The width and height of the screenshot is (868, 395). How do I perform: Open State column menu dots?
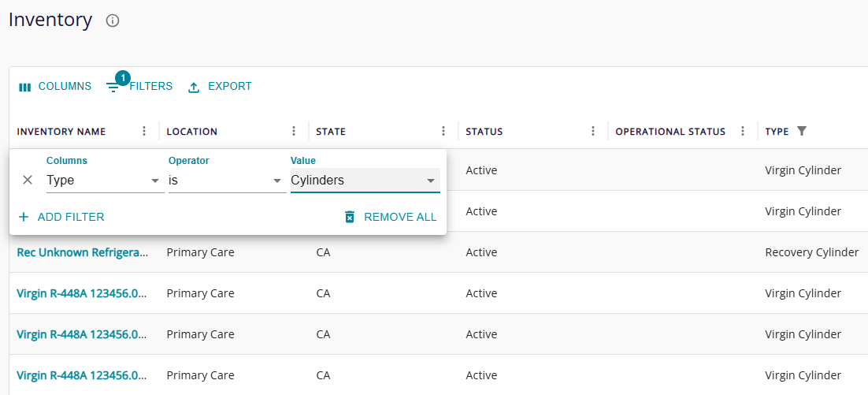[x=443, y=132]
